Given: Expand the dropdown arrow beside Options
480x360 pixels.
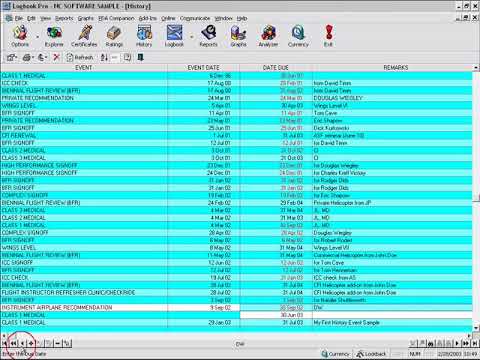Looking at the screenshot, I should click(x=37, y=36).
